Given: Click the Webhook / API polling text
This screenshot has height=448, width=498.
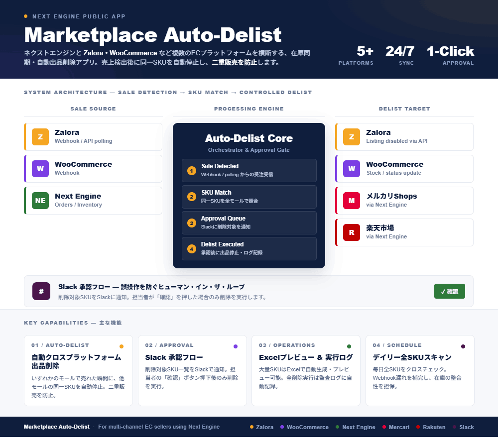Looking at the screenshot, I should coord(83,141).
